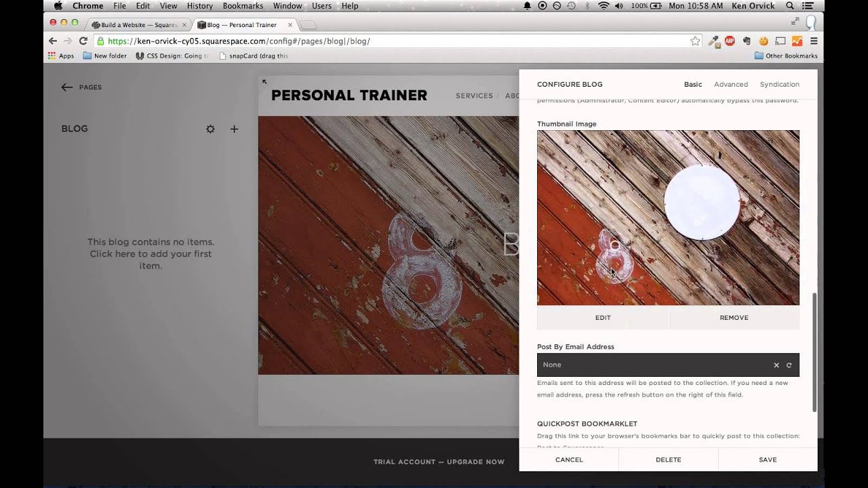
Task: Refresh the Post By Email address
Action: pos(789,365)
